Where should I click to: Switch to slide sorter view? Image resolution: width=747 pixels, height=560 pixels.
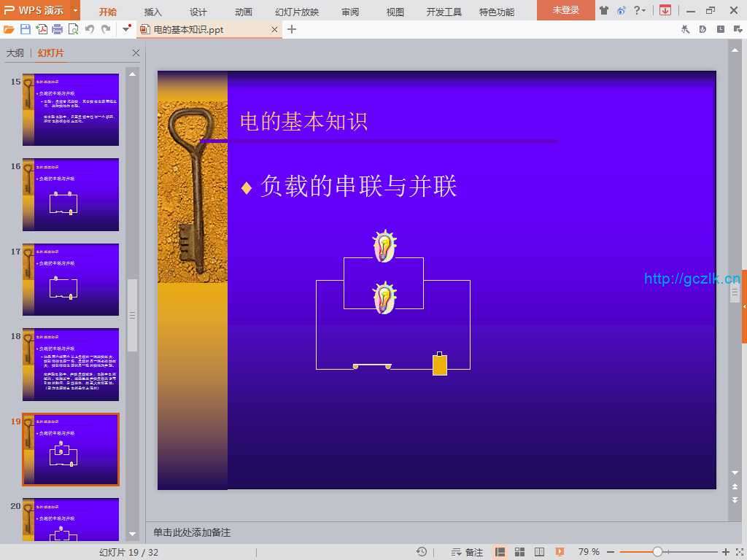point(520,552)
